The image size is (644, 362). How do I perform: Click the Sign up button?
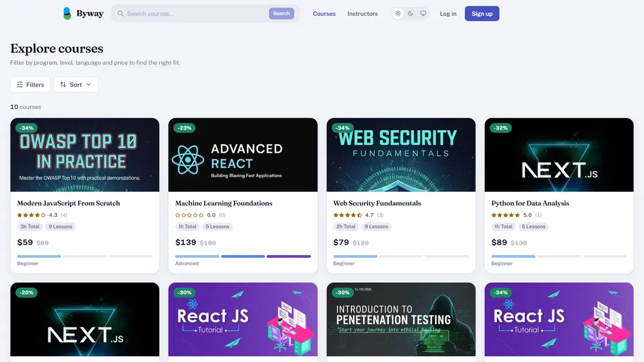(x=482, y=14)
